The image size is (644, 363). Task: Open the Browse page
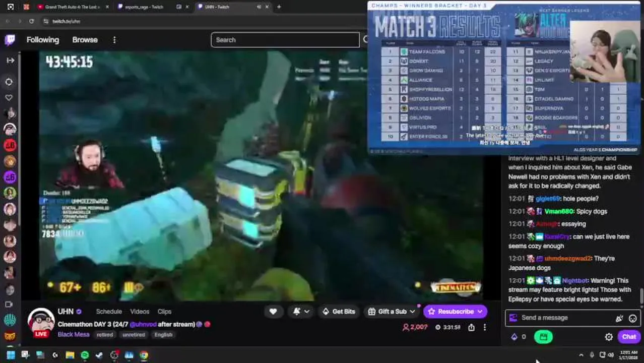pos(85,40)
